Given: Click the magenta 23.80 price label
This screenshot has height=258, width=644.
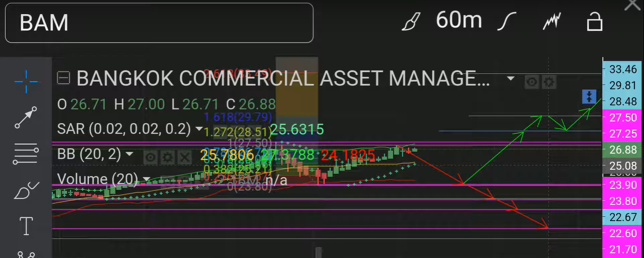Looking at the screenshot, I should 623,201.
